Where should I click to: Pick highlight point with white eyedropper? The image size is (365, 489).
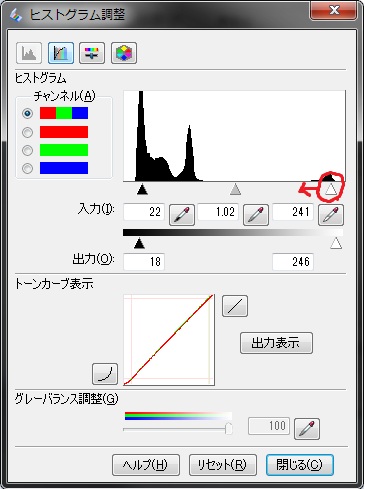click(331, 215)
